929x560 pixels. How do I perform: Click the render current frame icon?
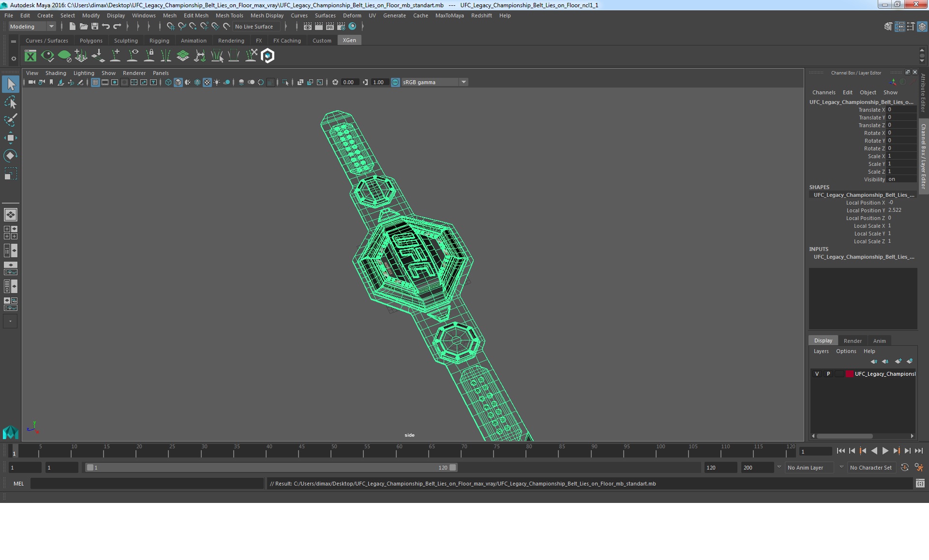[318, 27]
